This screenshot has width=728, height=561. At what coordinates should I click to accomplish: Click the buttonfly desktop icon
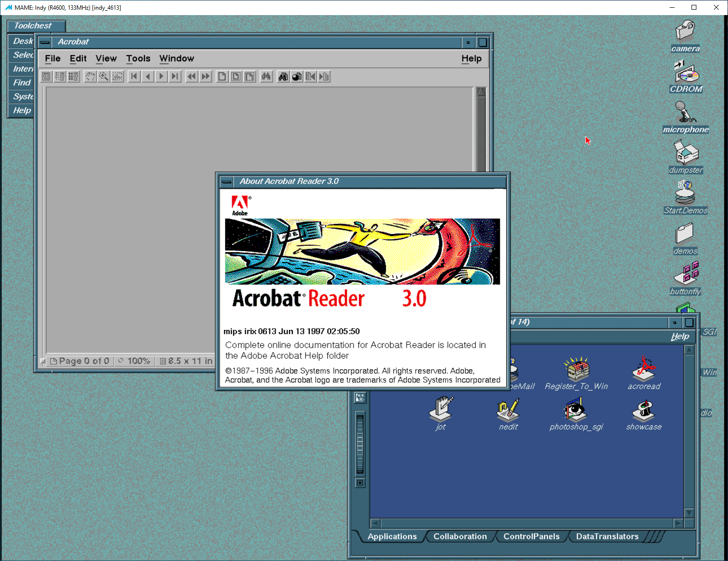(x=686, y=273)
